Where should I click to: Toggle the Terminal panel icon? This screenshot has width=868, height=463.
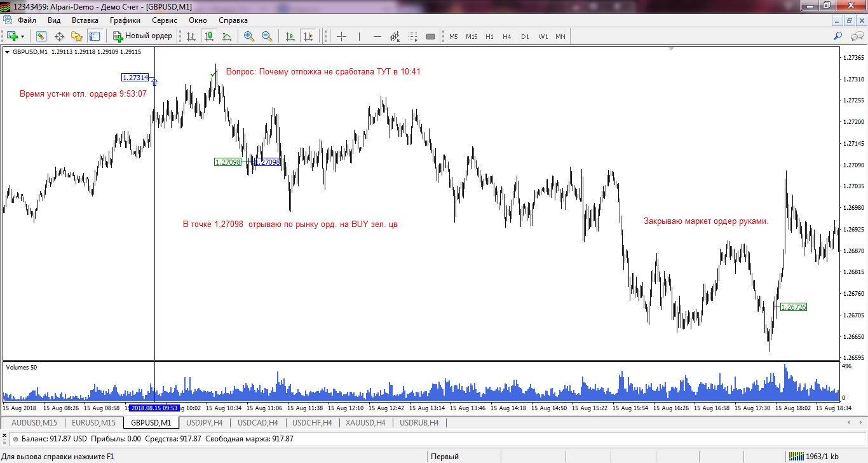point(95,36)
